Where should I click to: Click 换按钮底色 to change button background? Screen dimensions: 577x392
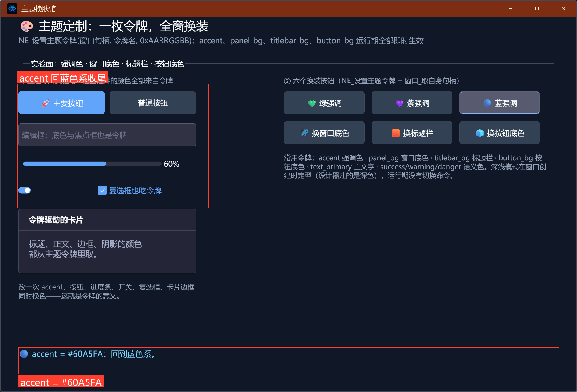pos(500,133)
